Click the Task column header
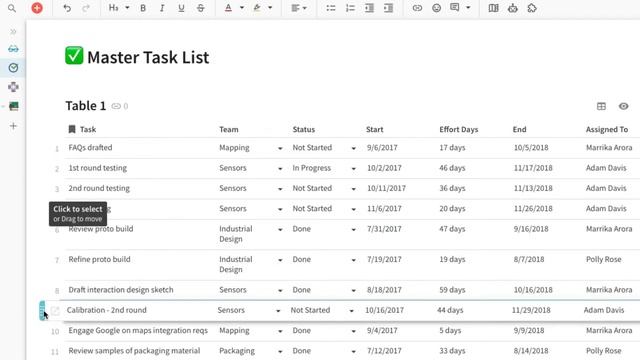This screenshot has width=640, height=360. click(88, 129)
